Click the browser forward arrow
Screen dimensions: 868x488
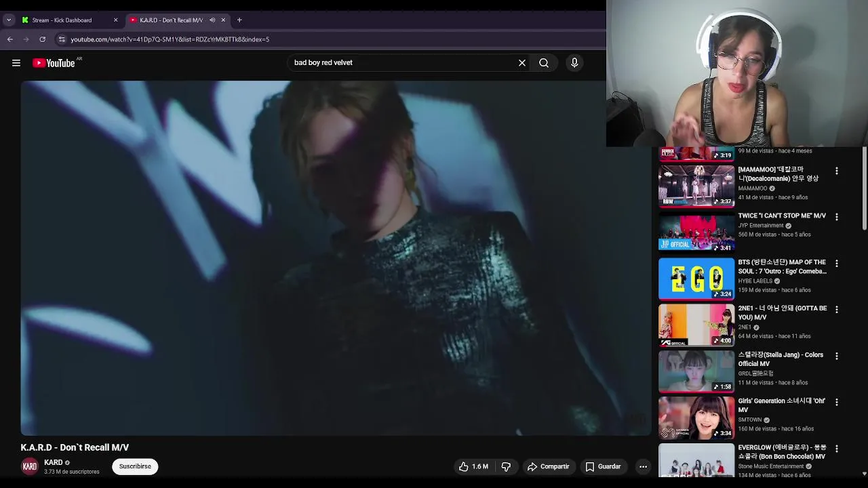[26, 39]
